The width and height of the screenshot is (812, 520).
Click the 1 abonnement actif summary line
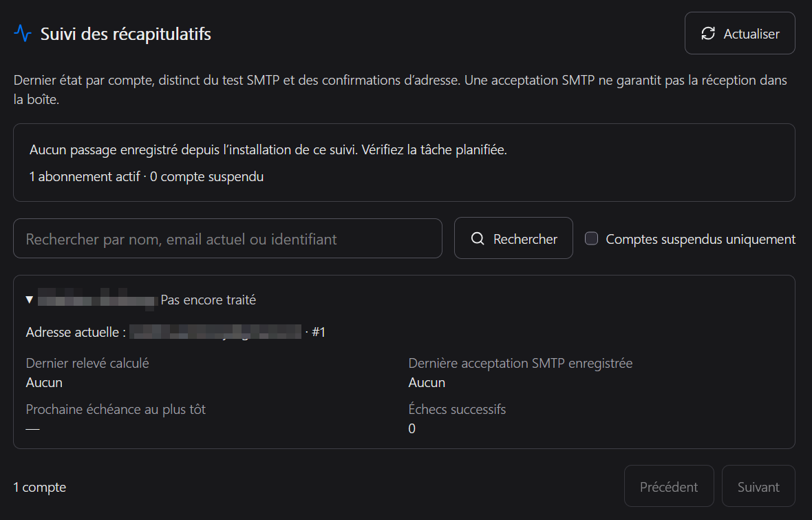[147, 176]
